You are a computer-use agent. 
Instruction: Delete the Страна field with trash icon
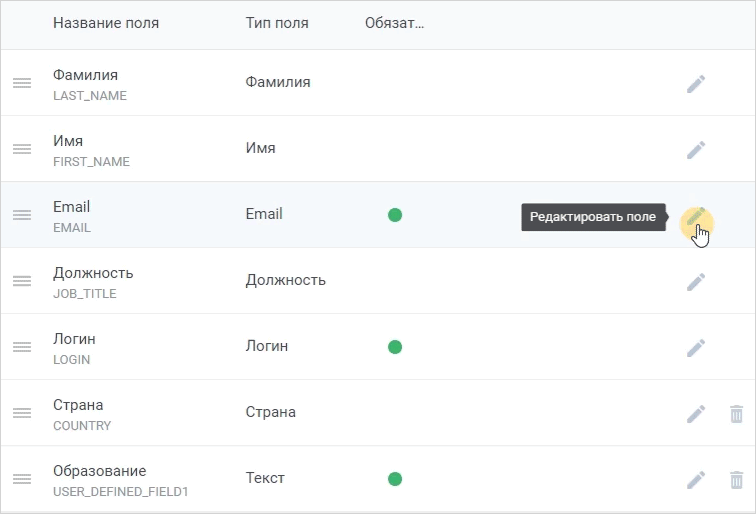(x=736, y=414)
